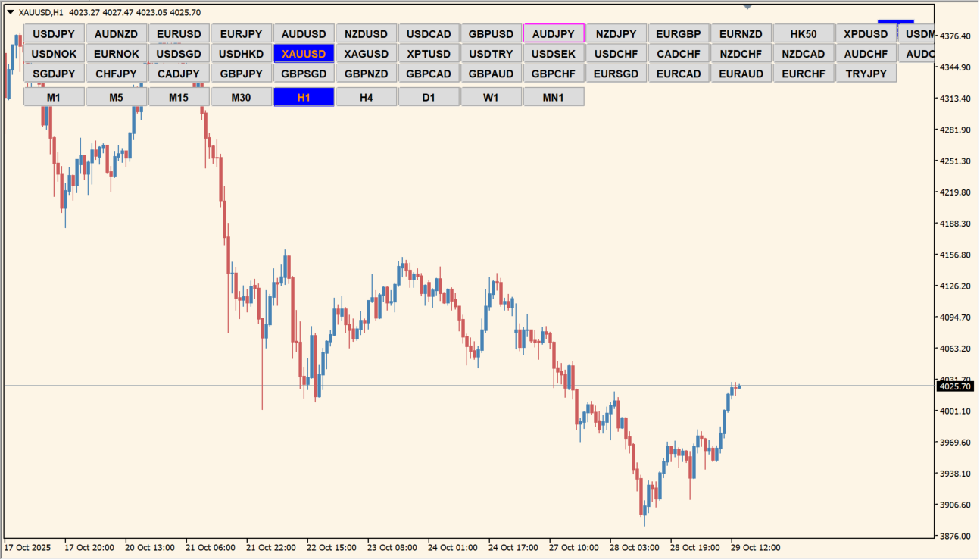
Task: Choose the HK50 index button
Action: point(804,34)
